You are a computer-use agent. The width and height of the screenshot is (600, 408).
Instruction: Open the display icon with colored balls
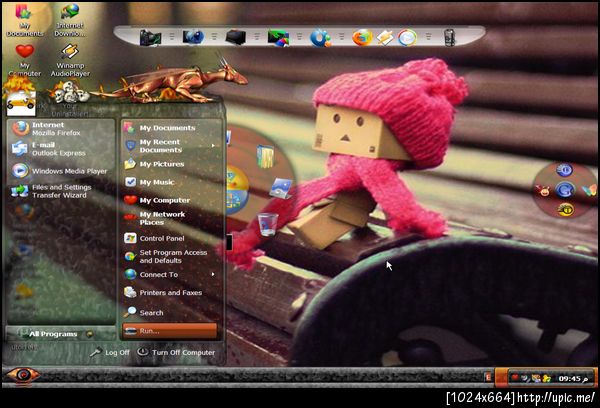278,38
